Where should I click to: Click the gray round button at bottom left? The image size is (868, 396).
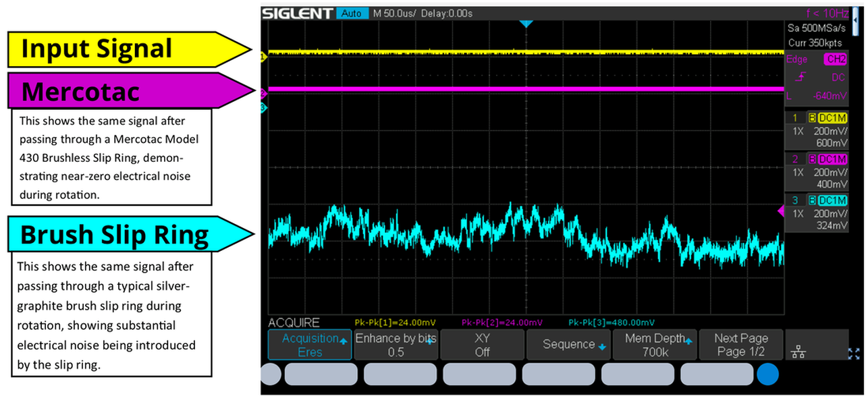pyautogui.click(x=270, y=374)
